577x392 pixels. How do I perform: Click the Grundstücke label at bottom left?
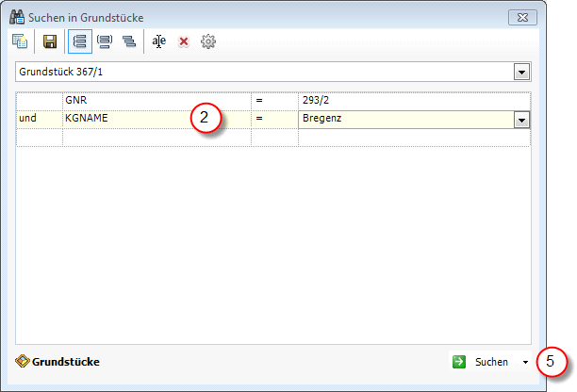[x=66, y=362]
